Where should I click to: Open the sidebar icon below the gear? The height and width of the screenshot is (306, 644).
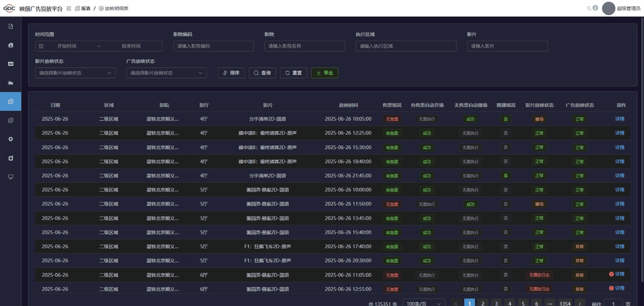[x=11, y=158]
